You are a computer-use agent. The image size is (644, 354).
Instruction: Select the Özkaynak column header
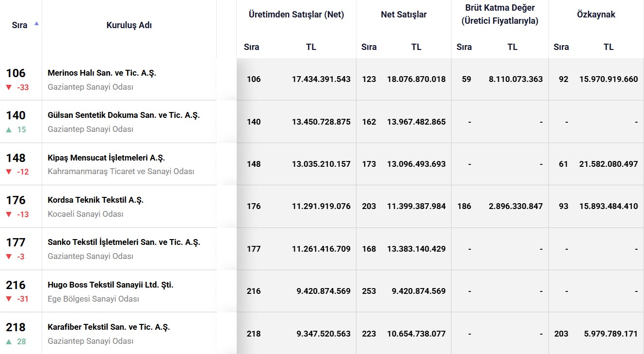pyautogui.click(x=596, y=15)
